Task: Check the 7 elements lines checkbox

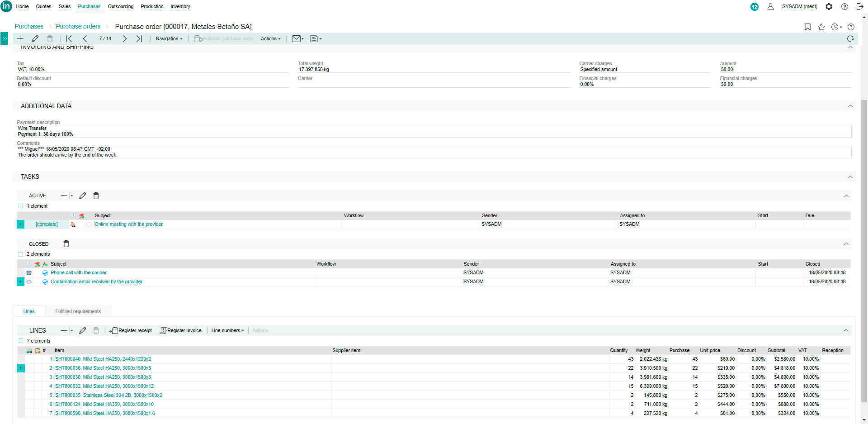Action: 21,341
